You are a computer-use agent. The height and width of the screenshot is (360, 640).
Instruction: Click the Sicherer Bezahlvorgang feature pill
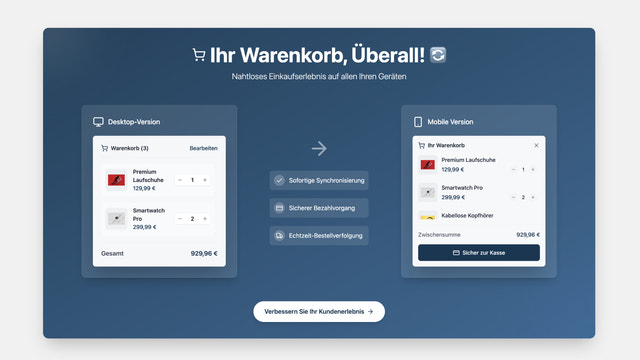coord(319,208)
